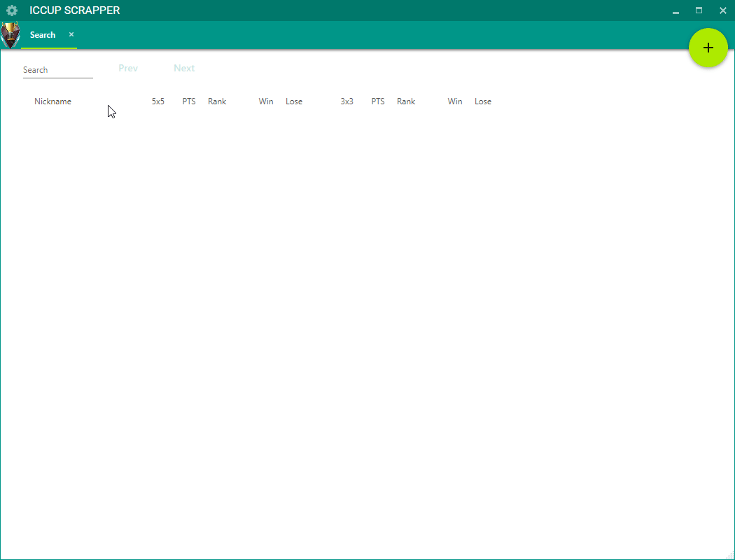735x560 pixels.
Task: Click the PTS header beside 3x3
Action: tap(378, 101)
